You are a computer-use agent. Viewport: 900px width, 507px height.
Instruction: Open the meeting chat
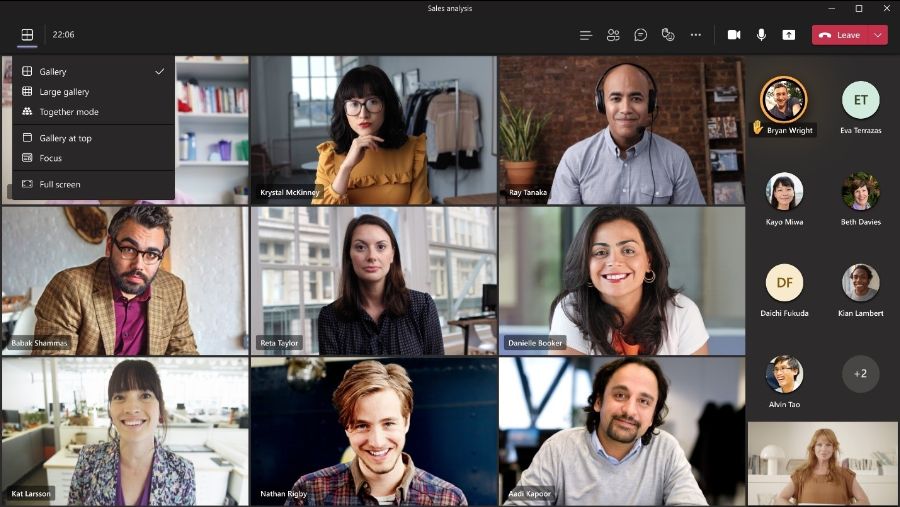click(641, 35)
